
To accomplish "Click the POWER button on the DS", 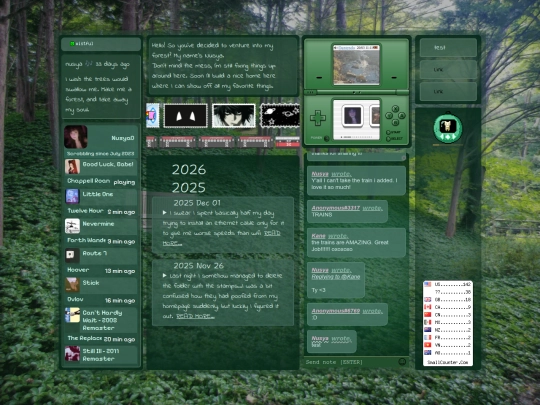I will (x=326, y=138).
